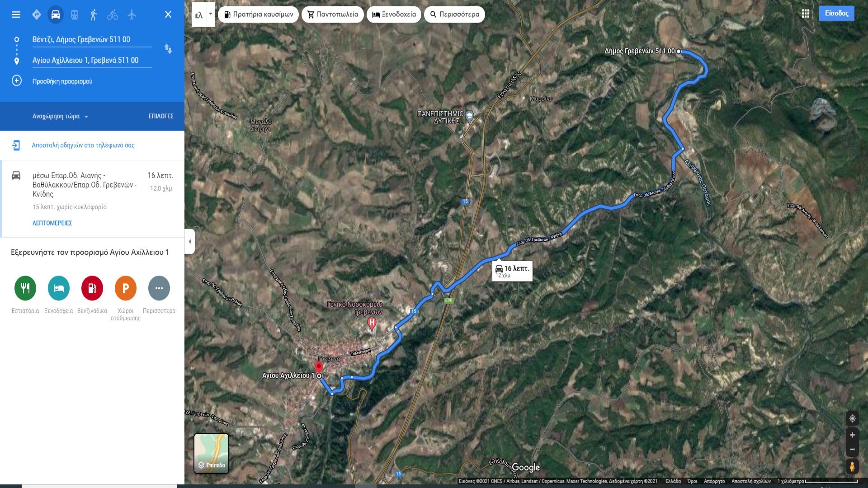
Task: Open the ελ language input dropdown
Action: [203, 14]
